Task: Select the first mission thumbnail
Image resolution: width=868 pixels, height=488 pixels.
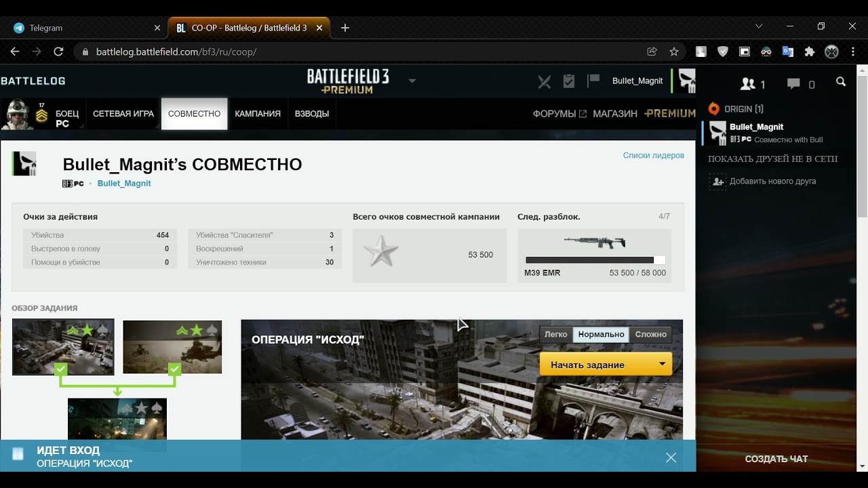Action: (x=63, y=347)
